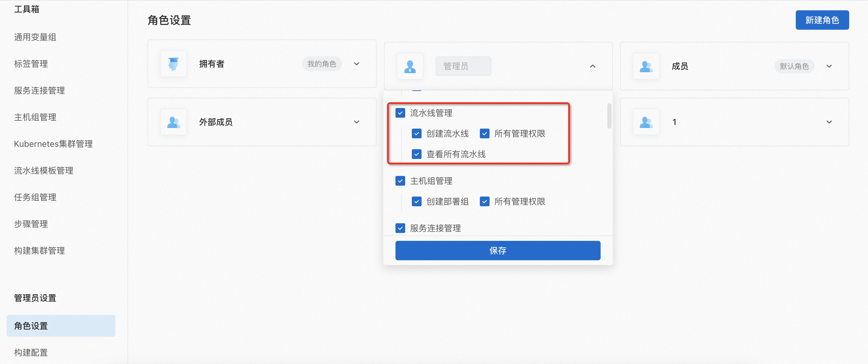Screen dimensions: 868x364
Task: Uncheck the 查看所有流水线 checkbox
Action: [x=417, y=154]
